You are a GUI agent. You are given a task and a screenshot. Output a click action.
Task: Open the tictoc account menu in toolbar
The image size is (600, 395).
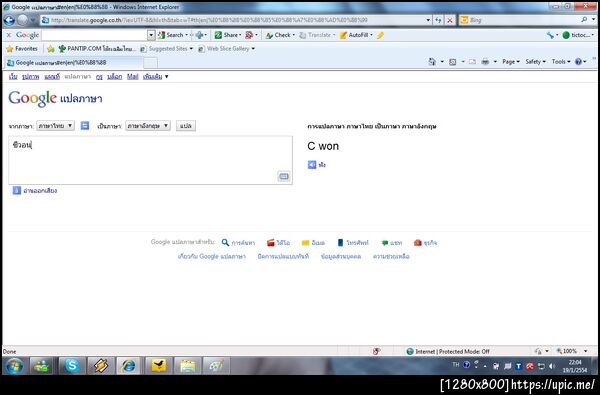point(578,35)
